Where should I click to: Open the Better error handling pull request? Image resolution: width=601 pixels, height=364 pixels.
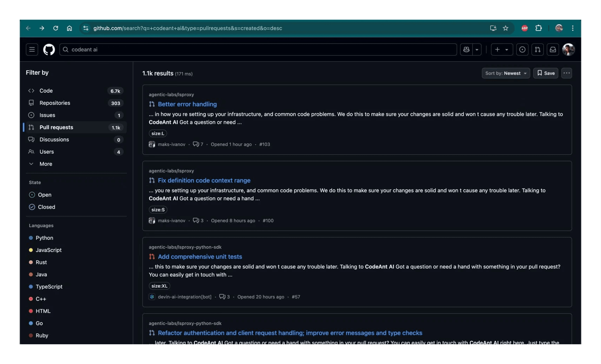pos(187,104)
